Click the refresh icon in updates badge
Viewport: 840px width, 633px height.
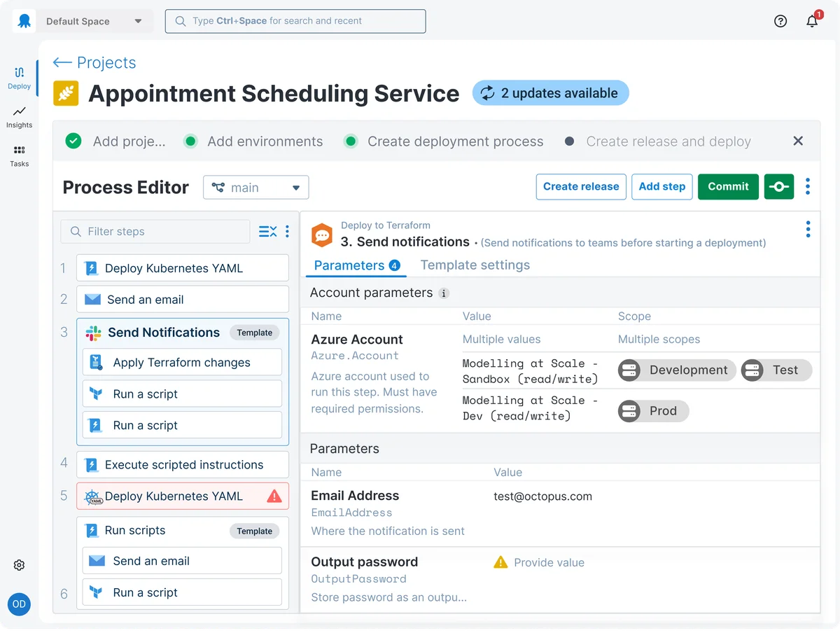click(488, 93)
